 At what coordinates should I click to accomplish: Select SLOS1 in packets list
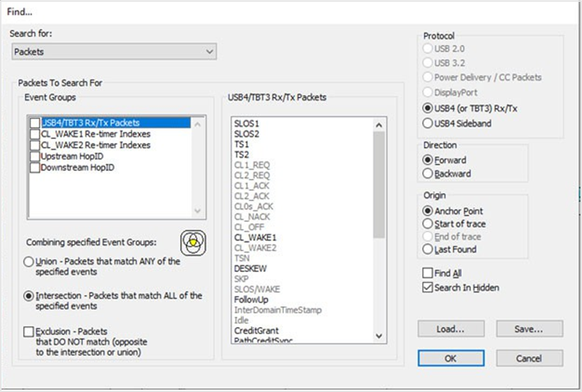[x=246, y=124]
